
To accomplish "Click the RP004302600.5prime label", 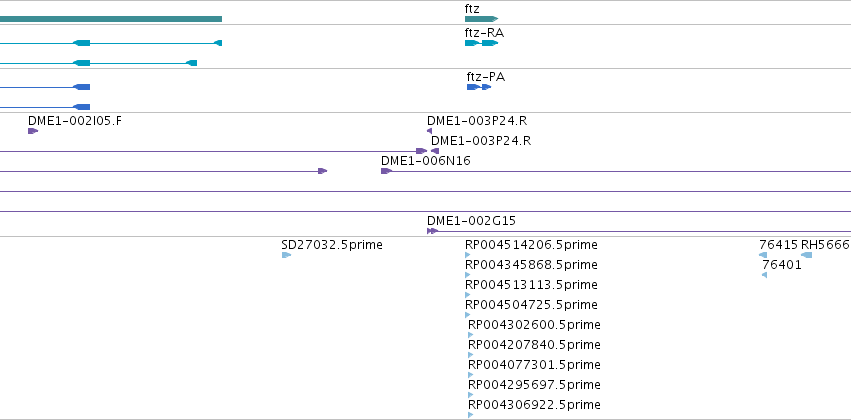I will 534,324.
